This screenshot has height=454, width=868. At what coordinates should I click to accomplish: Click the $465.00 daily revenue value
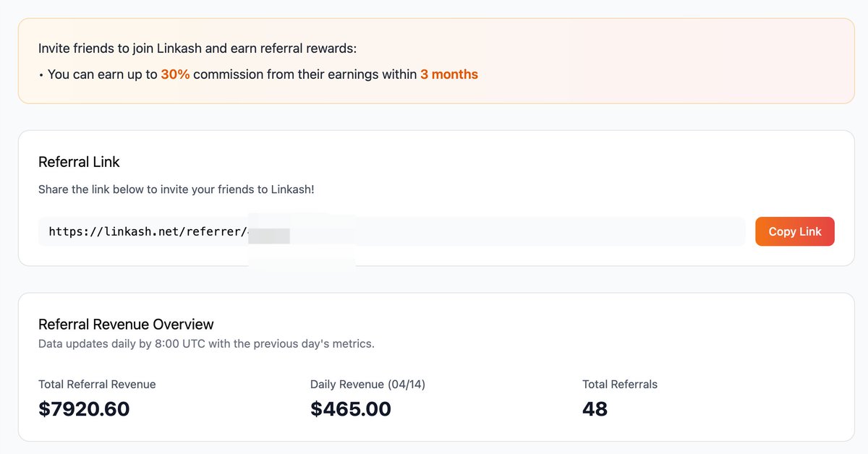(351, 409)
